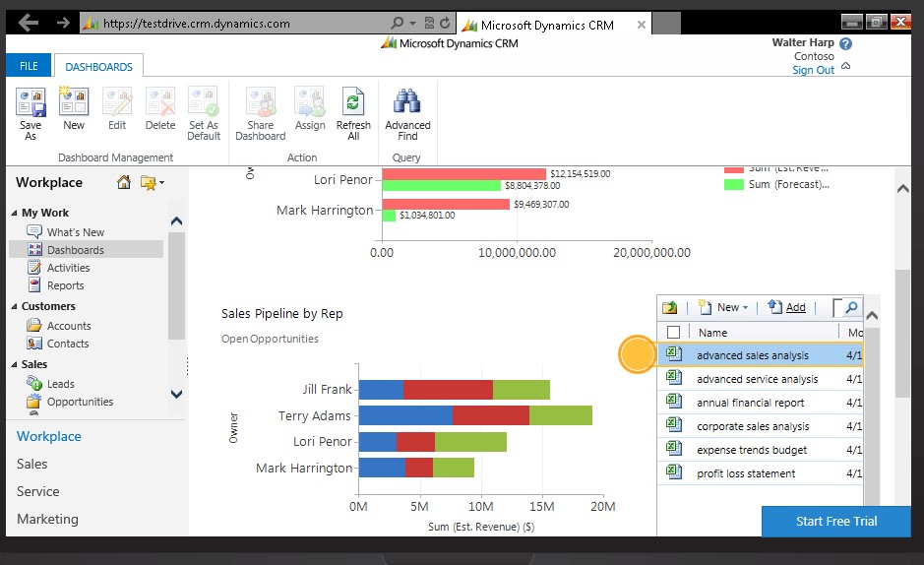Open Contacts under Customers
Image resolution: width=924 pixels, height=565 pixels.
pos(68,344)
